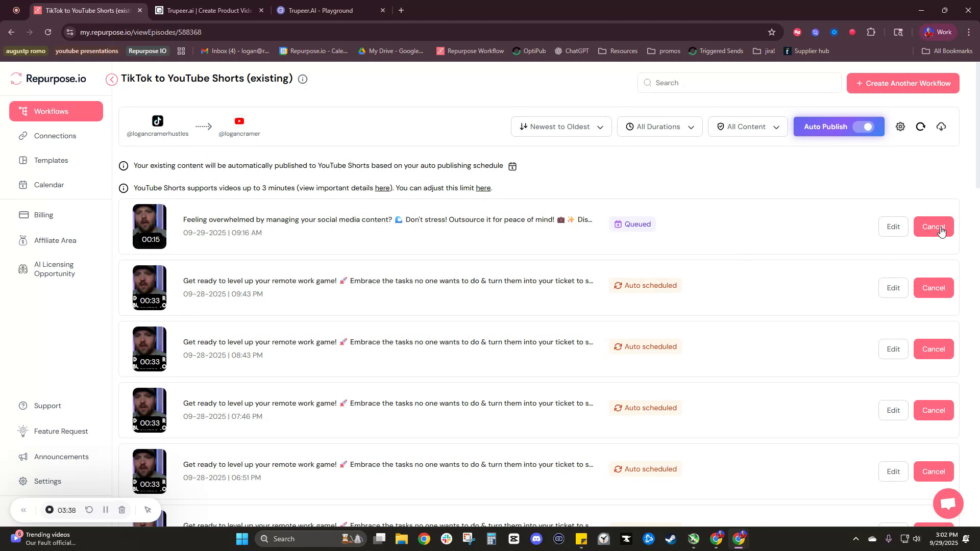Open the chat support bubble
The height and width of the screenshot is (551, 980).
948,504
